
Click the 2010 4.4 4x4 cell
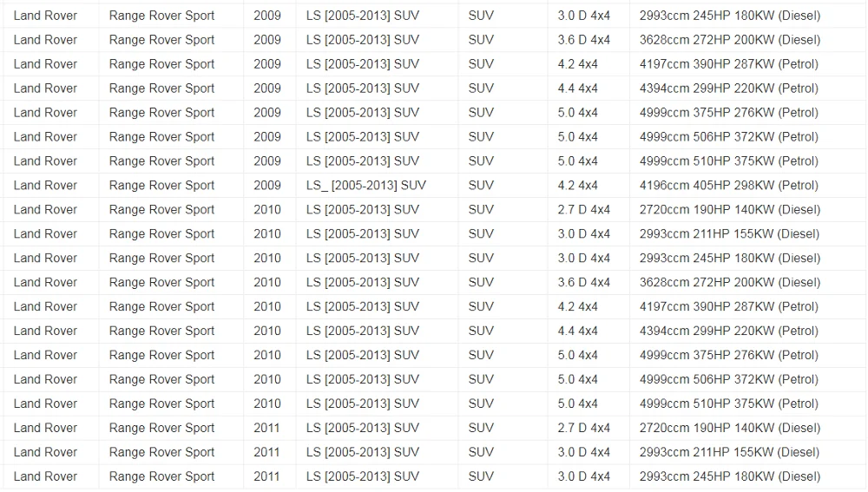(x=577, y=331)
